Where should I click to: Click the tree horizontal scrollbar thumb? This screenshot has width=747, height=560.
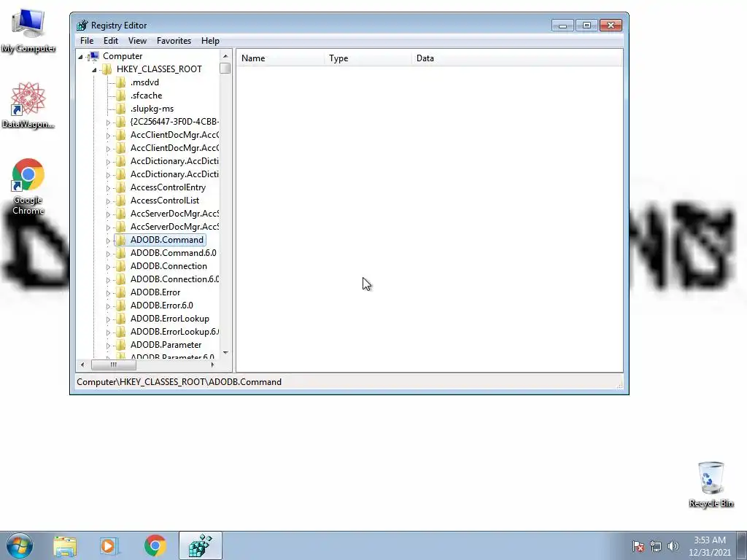[x=113, y=365]
